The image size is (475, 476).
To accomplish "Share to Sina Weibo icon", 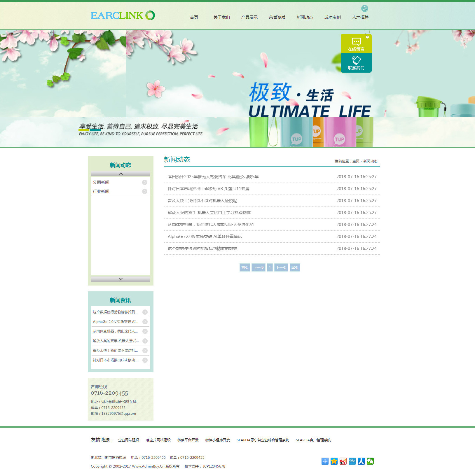I will coord(343,461).
